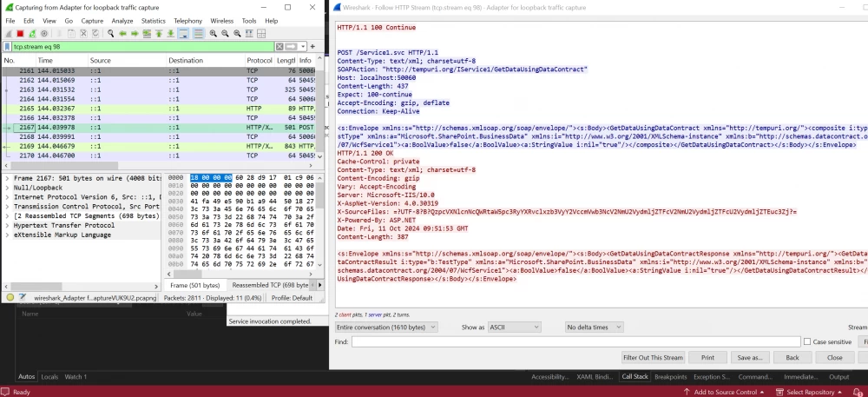Switch to the Reassembled TCP bytes tab
The height and width of the screenshot is (397, 868).
pos(270,285)
